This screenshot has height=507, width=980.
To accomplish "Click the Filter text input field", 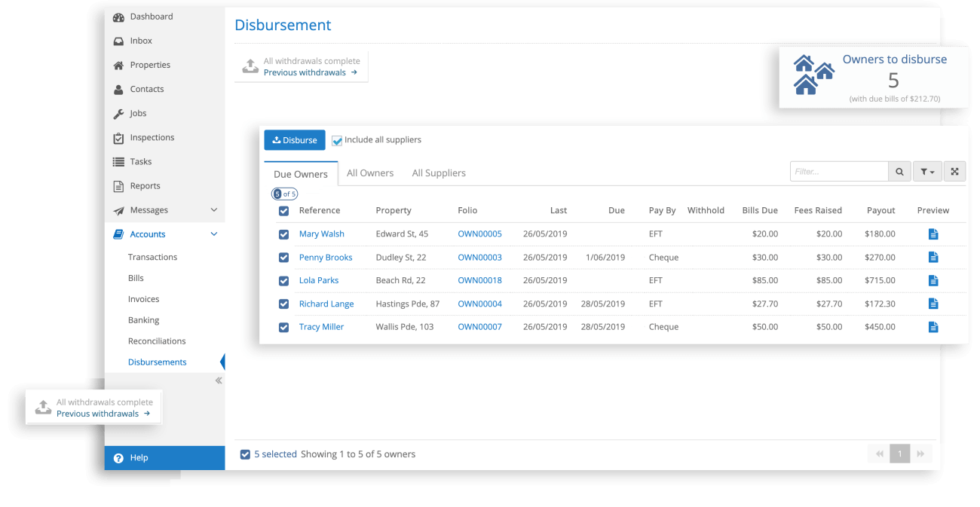I will pyautogui.click(x=838, y=172).
